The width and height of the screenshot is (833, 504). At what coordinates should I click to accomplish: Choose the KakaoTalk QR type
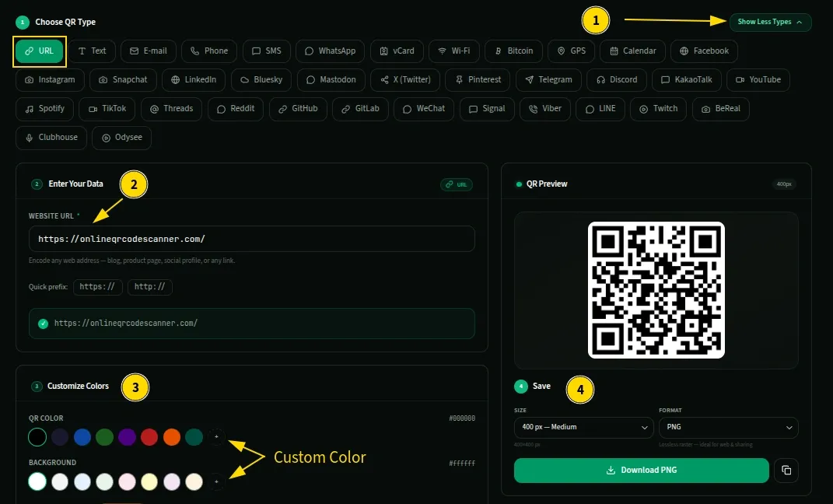tap(686, 79)
